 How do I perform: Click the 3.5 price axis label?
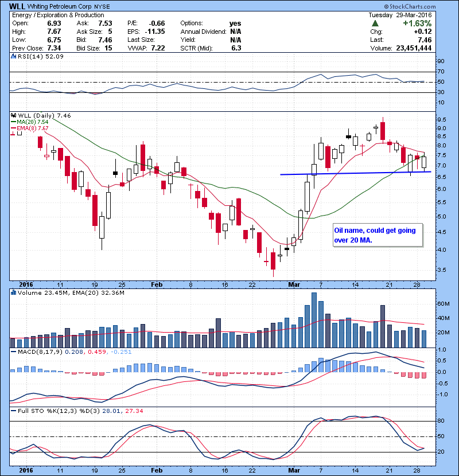point(442,270)
